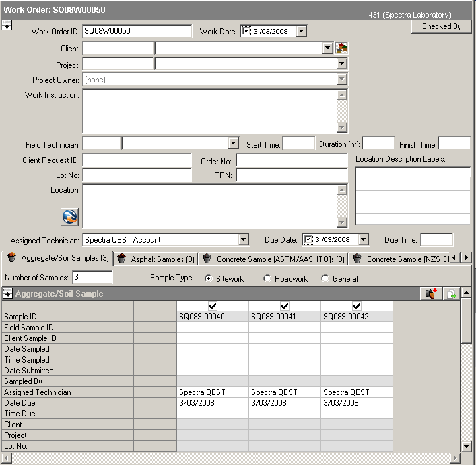Viewport: 476px width, 465px height.
Task: Click the export samples icon
Action: click(450, 293)
